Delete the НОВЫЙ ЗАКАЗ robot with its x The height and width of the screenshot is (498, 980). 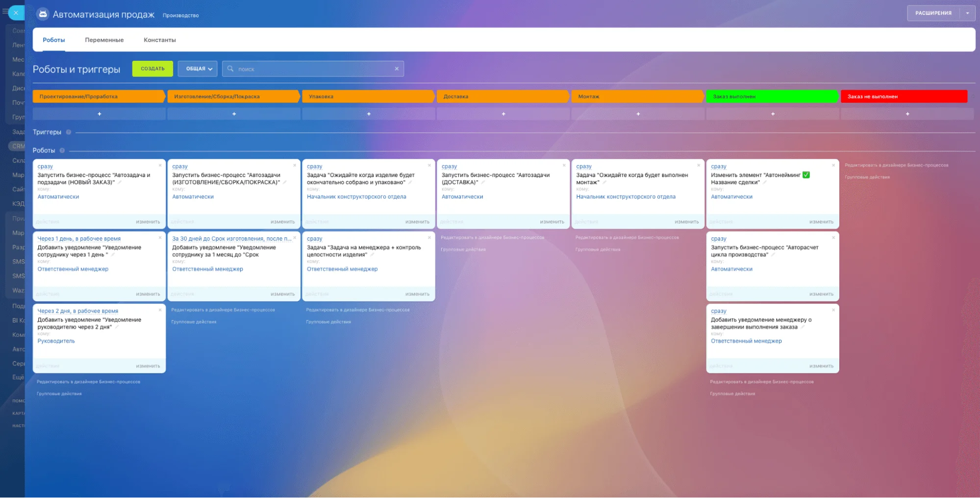pyautogui.click(x=160, y=165)
